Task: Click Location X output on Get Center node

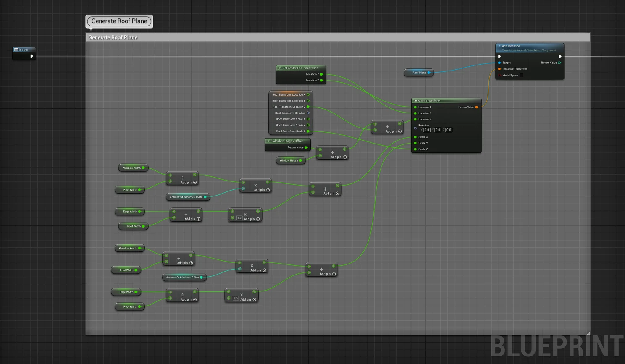Action: point(322,80)
